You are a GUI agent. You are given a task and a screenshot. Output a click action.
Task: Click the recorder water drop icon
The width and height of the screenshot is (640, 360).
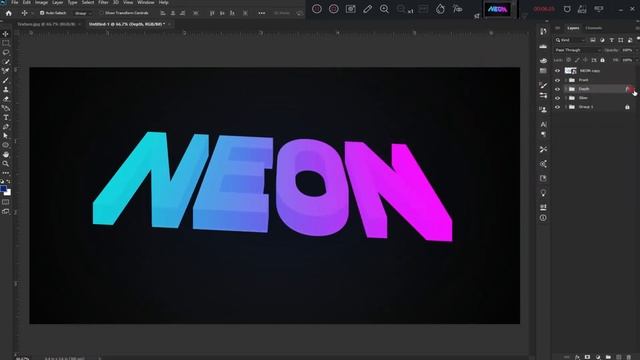click(x=440, y=9)
